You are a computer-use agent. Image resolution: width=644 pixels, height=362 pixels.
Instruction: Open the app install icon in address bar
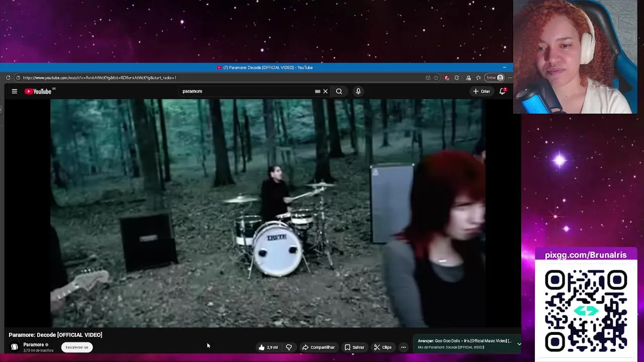(x=428, y=78)
